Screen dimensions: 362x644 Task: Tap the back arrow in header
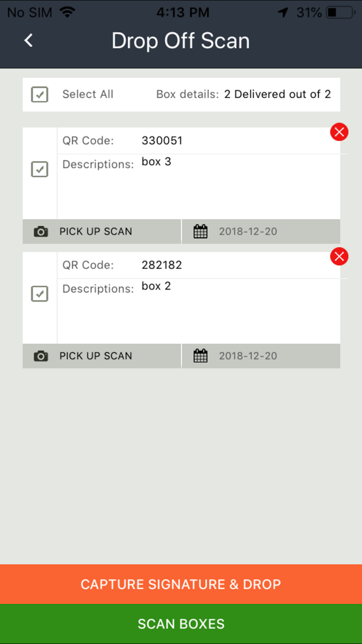[28, 40]
